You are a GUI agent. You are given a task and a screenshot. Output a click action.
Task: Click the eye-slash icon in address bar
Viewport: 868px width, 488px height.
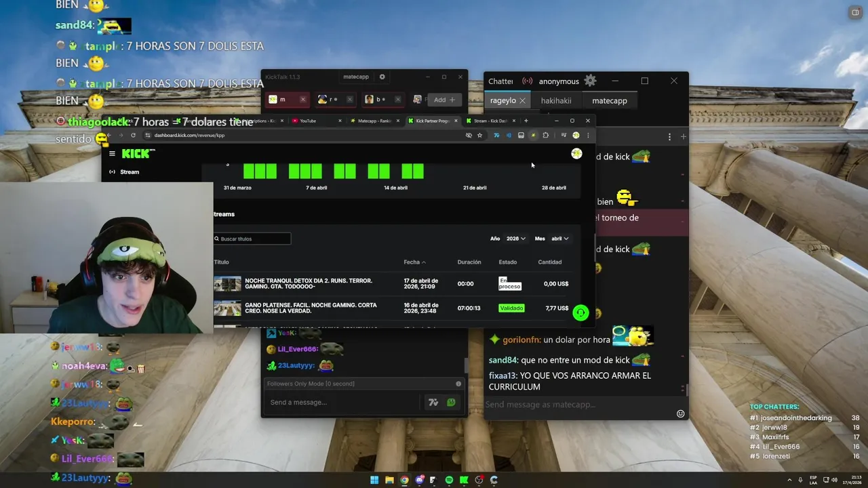[469, 136]
